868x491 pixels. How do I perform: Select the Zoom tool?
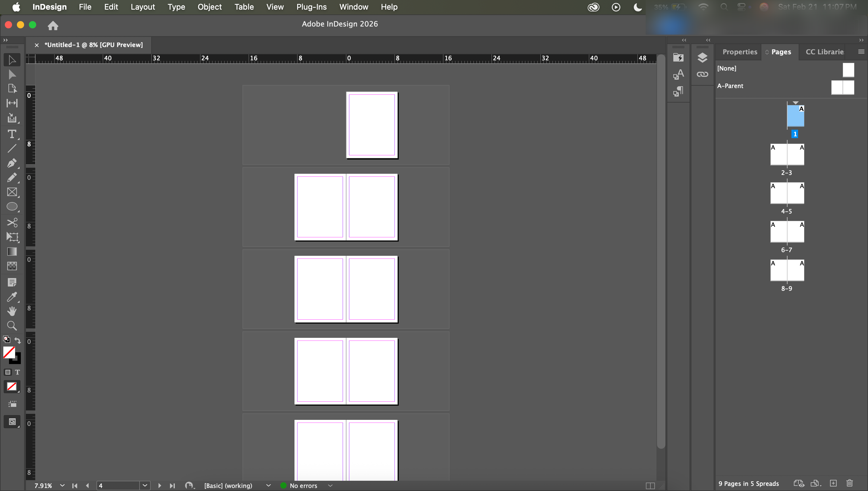click(12, 325)
